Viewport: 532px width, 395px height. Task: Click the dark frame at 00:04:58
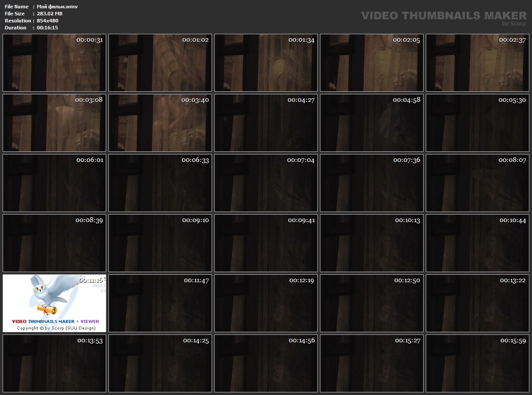(372, 123)
